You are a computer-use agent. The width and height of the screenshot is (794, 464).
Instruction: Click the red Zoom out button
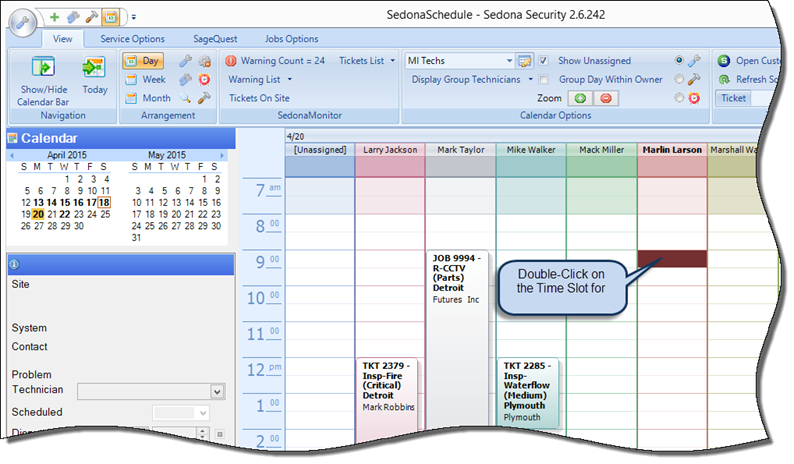point(606,98)
